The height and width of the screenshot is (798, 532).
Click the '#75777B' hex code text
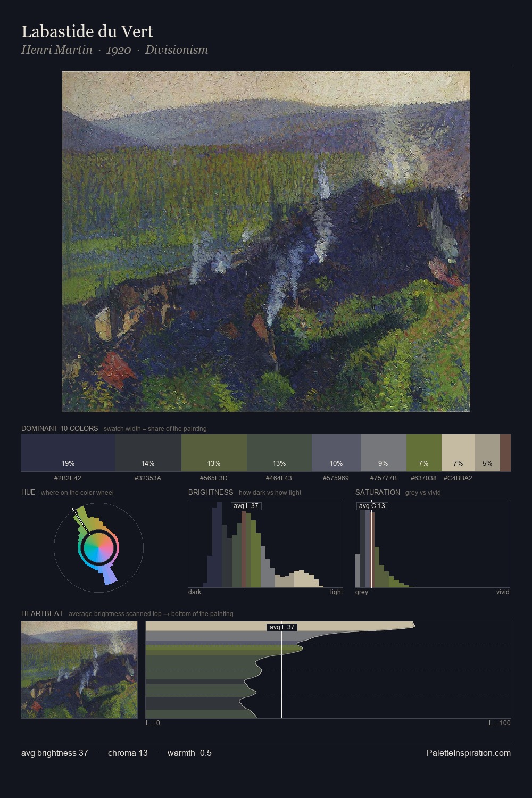[384, 478]
